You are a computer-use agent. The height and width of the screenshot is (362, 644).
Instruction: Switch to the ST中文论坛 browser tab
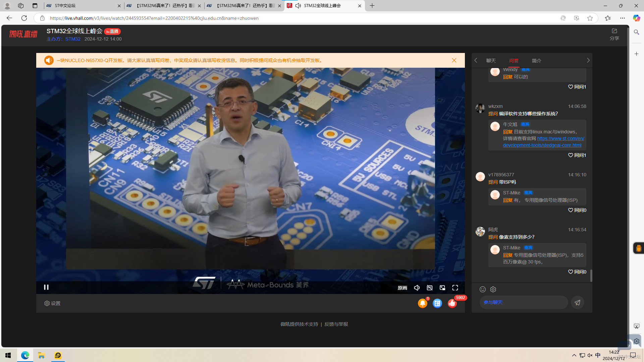click(x=84, y=6)
